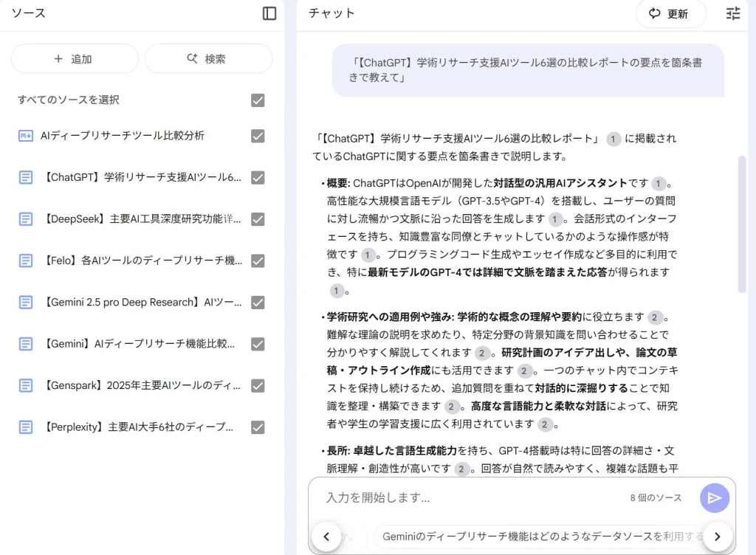Click the 更新 button in the chat header
Viewport: 756px width, 555px height.
[670, 14]
